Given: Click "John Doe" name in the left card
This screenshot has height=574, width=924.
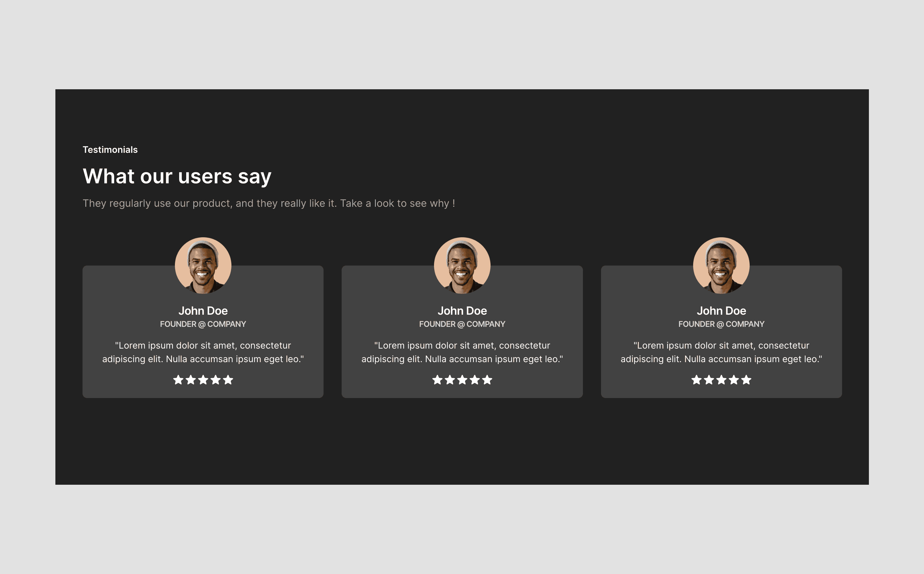Looking at the screenshot, I should 203,311.
